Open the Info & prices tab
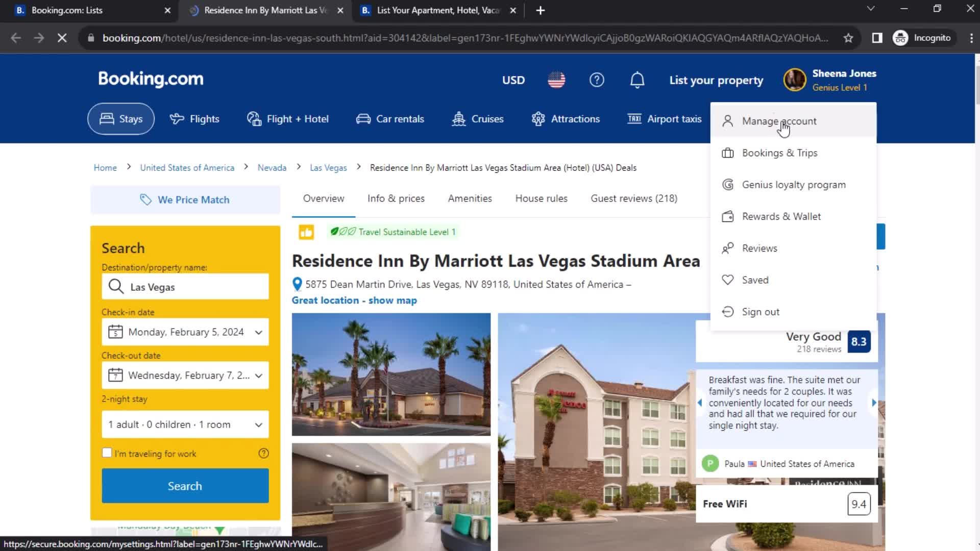This screenshot has width=980, height=551. click(x=396, y=198)
